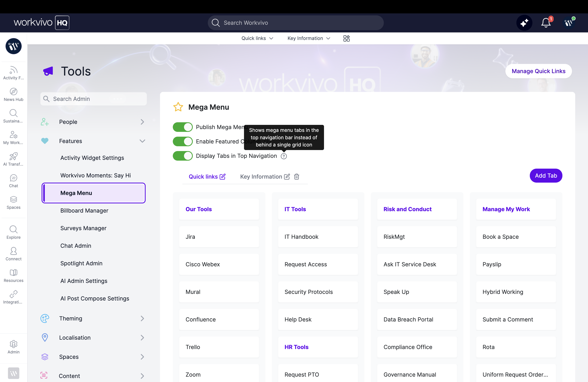Click the Manage Quick Links button
588x382 pixels.
tap(538, 71)
